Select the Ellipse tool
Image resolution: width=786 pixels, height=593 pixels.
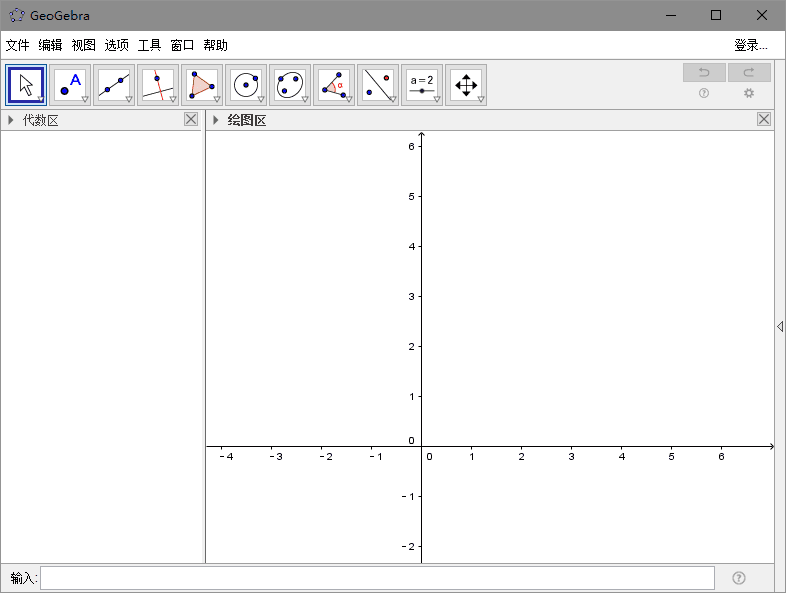tap(290, 85)
